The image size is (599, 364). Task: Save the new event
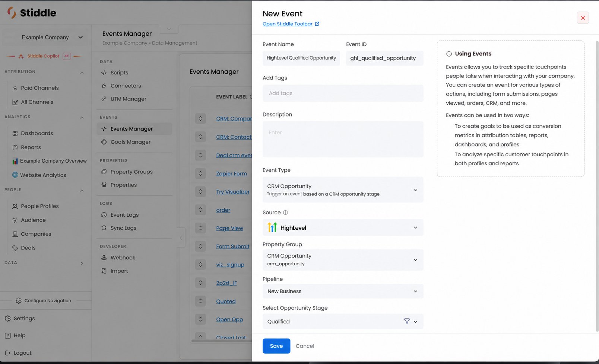point(276,346)
